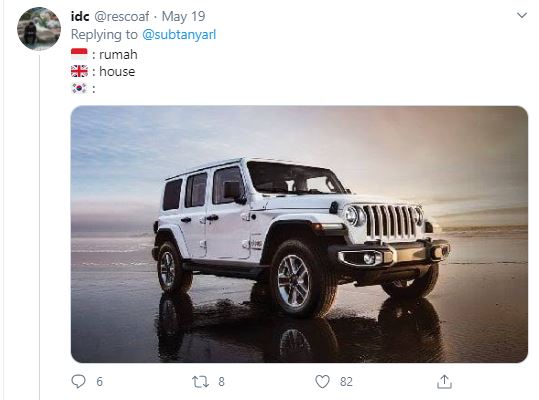Image resolution: width=539 pixels, height=400 pixels.
Task: Click the word "rumah" in the tweet
Action: pyautogui.click(x=118, y=55)
